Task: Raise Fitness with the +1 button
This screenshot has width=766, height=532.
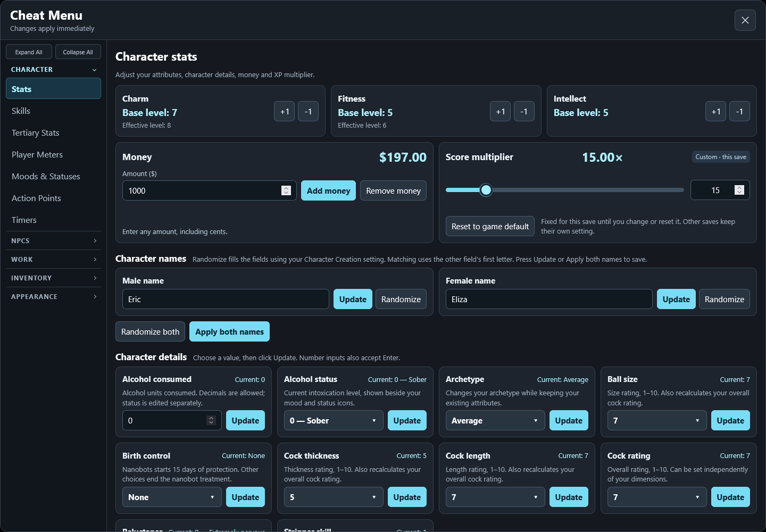Action: click(x=500, y=111)
